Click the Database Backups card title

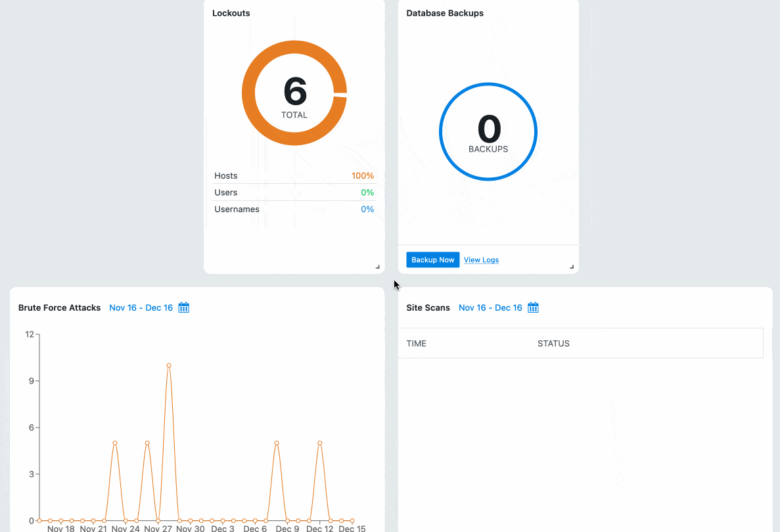tap(445, 13)
